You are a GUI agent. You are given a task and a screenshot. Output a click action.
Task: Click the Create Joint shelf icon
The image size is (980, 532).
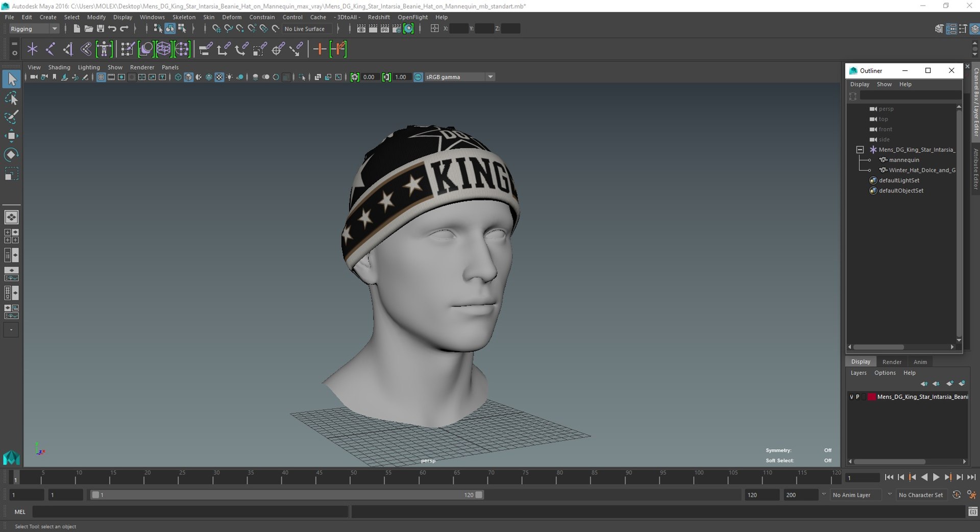point(51,50)
